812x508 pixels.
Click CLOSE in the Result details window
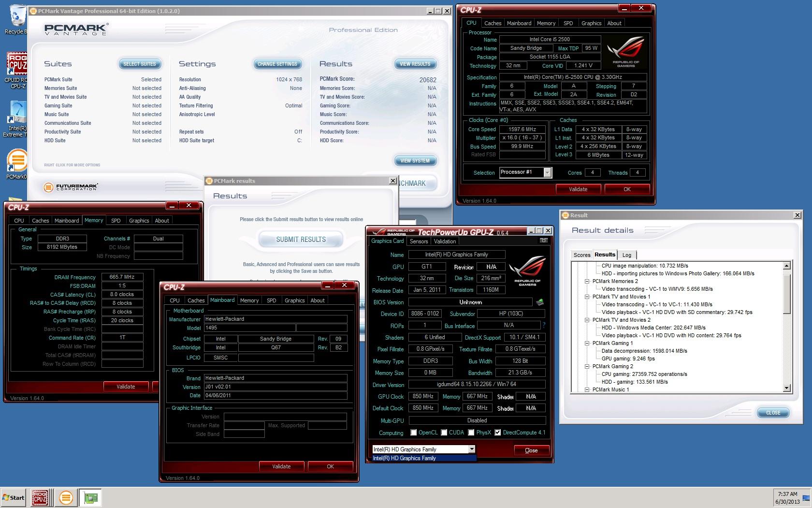click(x=773, y=413)
